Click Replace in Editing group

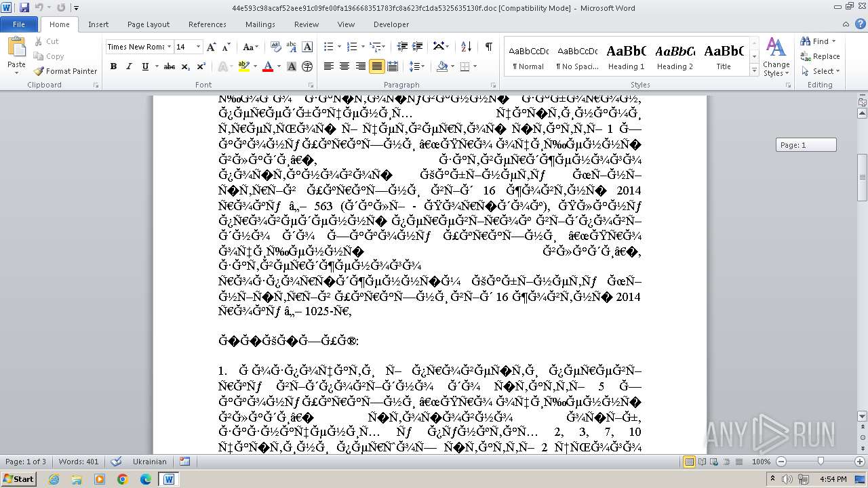(x=821, y=56)
